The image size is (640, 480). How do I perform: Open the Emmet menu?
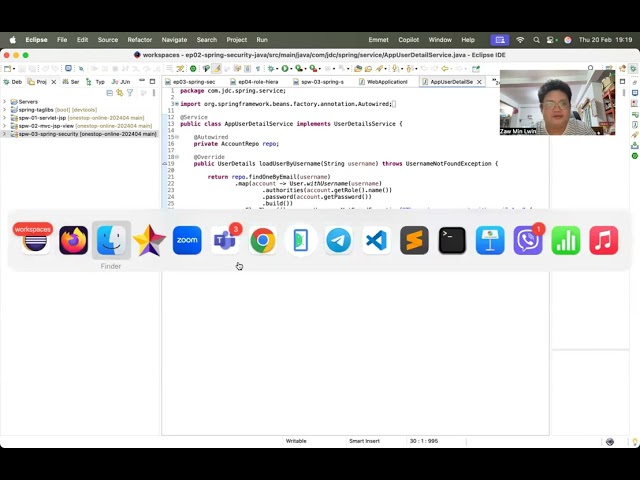378,40
